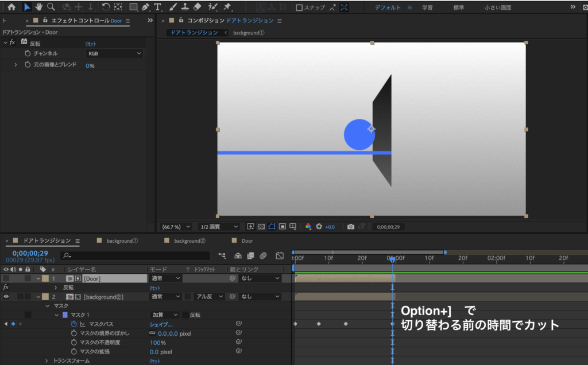Viewport: 588px width, 365px height.
Task: Select the Eraser tool
Action: [198, 7]
